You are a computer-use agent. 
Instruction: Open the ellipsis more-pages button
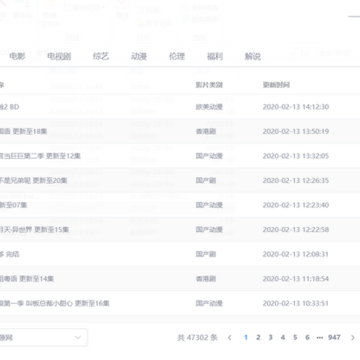coord(320,338)
